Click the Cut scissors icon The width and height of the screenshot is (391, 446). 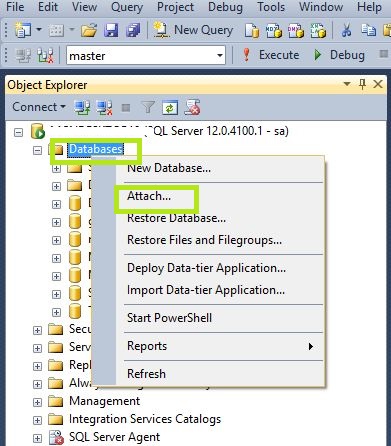346,31
